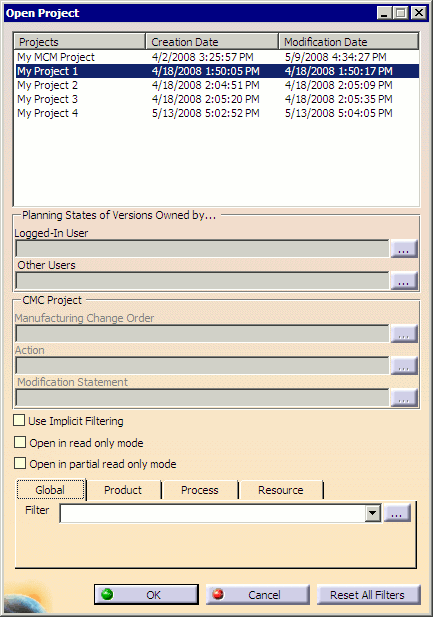Click Reset All Filters button

pyautogui.click(x=369, y=594)
